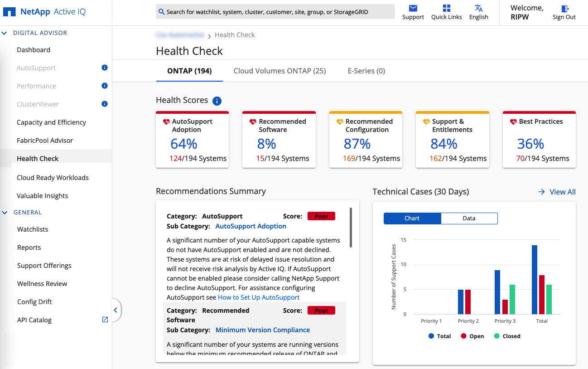Screen dimensions: 588x369
Task: Collapse the General section
Action: click(x=5, y=213)
